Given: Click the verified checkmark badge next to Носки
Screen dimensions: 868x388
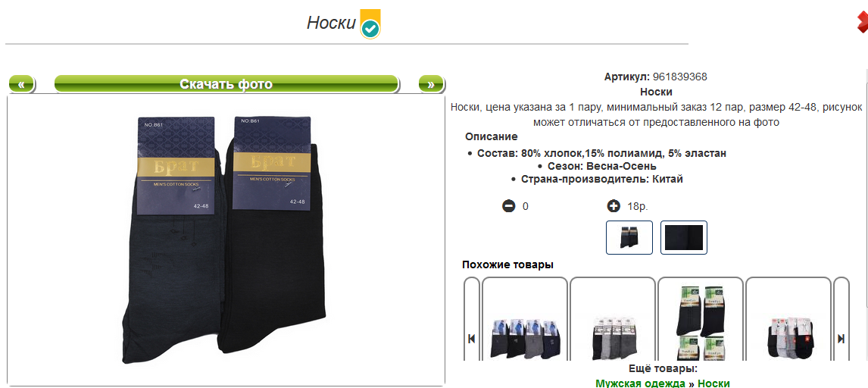Looking at the screenshot, I should click(x=370, y=24).
